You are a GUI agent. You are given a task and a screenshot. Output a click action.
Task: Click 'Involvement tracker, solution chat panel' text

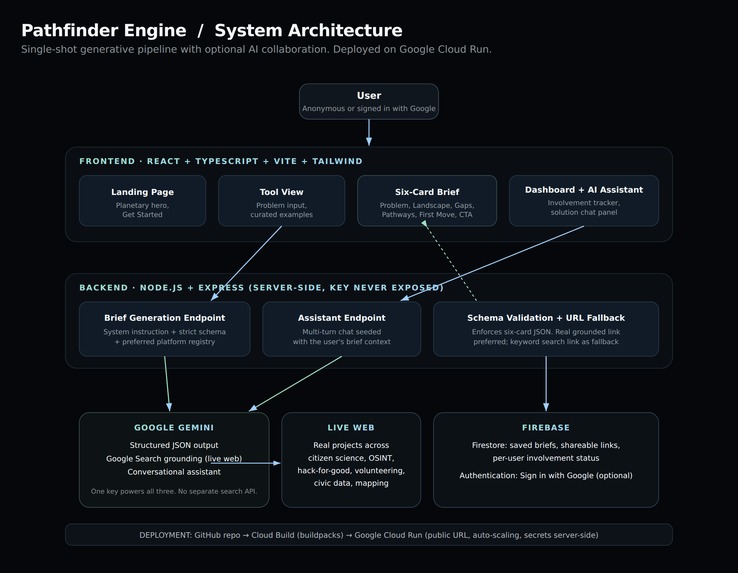pyautogui.click(x=584, y=208)
